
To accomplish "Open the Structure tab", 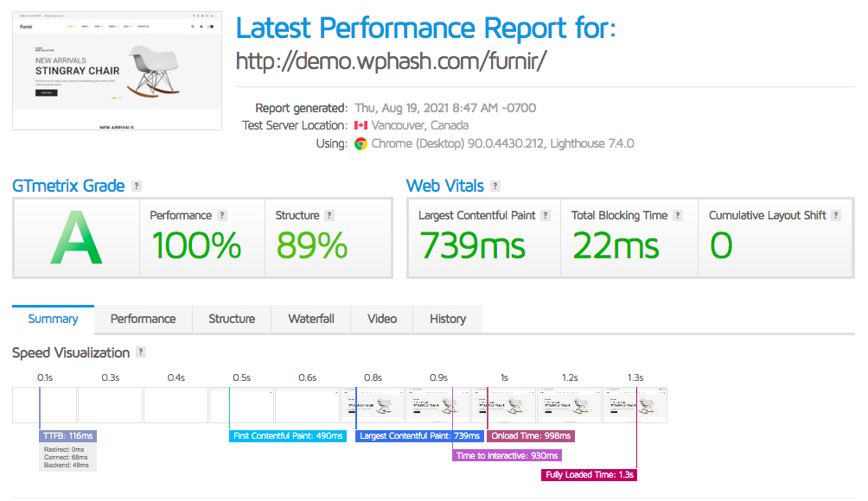I will pyautogui.click(x=232, y=319).
